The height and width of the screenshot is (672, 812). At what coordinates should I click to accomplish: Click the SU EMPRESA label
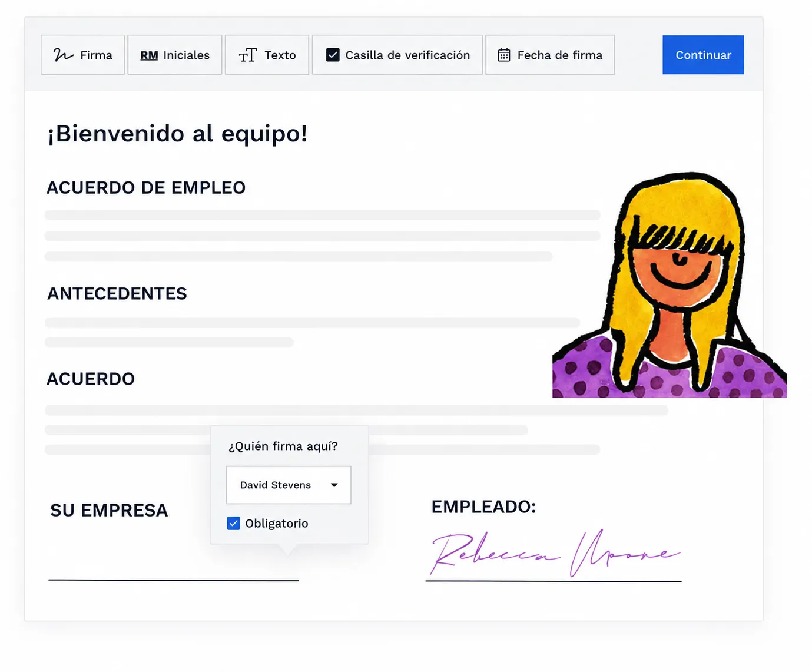point(109,510)
